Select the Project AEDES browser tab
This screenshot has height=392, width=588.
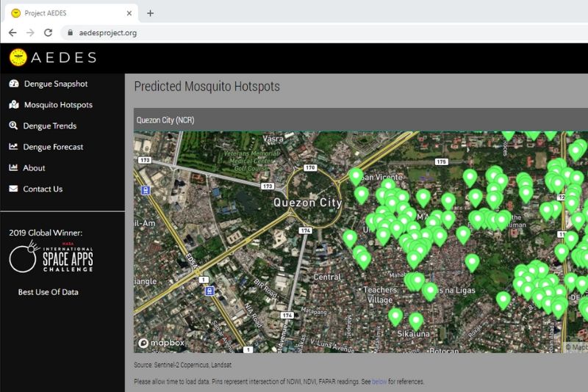point(71,13)
